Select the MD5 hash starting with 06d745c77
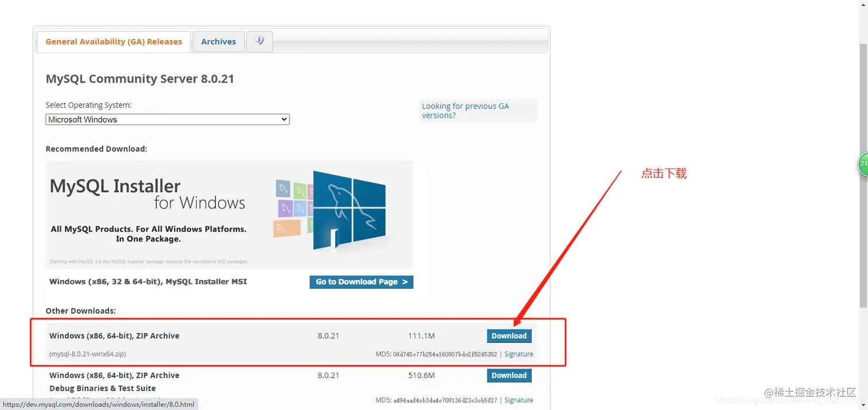Image resolution: width=868 pixels, height=410 pixels. (x=445, y=354)
